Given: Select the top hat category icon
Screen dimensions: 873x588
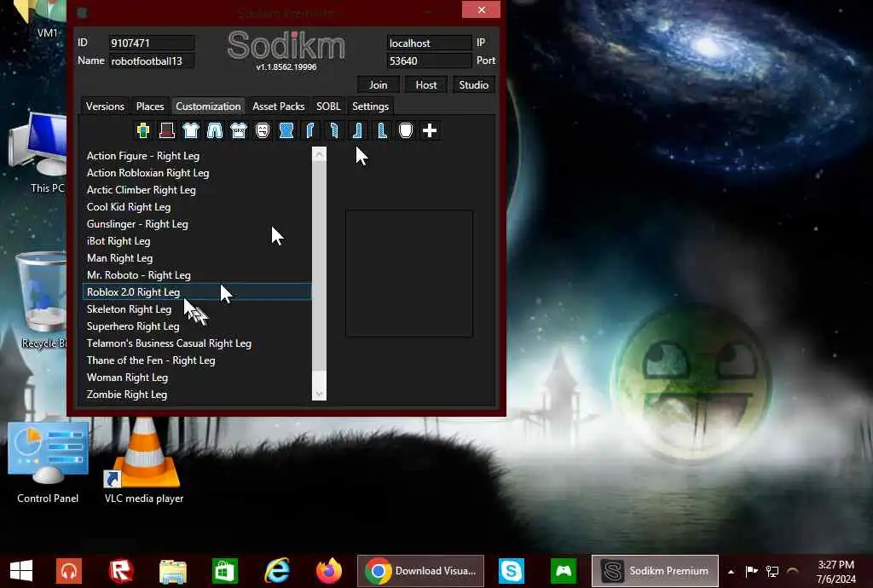Looking at the screenshot, I should coord(167,130).
